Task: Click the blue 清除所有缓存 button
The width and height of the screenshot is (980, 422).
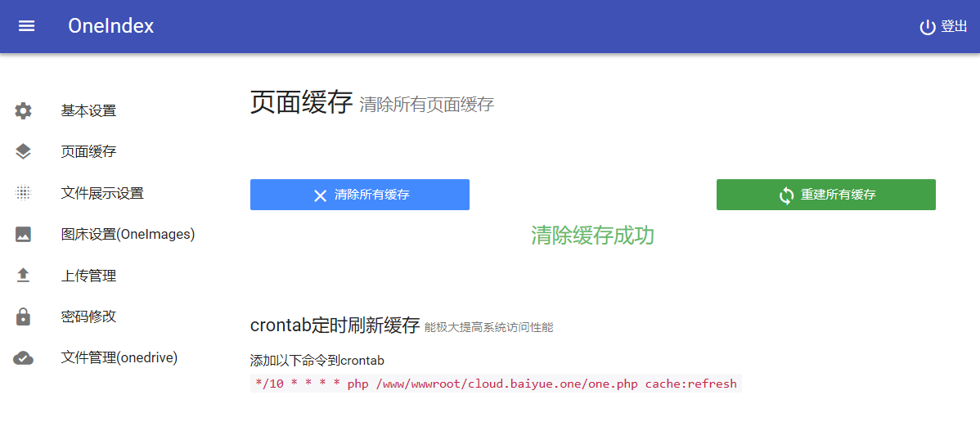Action: click(359, 195)
